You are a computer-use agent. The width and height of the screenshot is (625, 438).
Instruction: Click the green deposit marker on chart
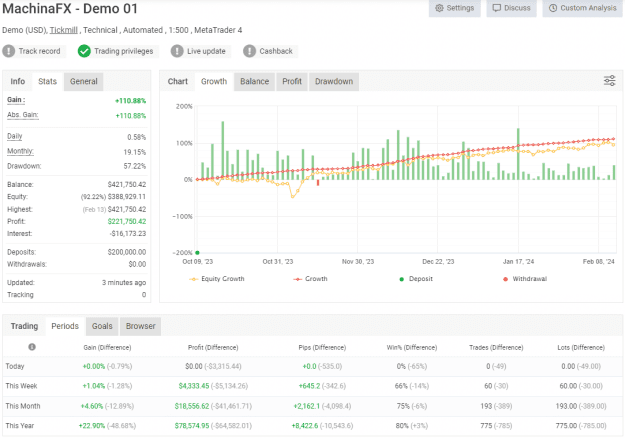(x=197, y=253)
